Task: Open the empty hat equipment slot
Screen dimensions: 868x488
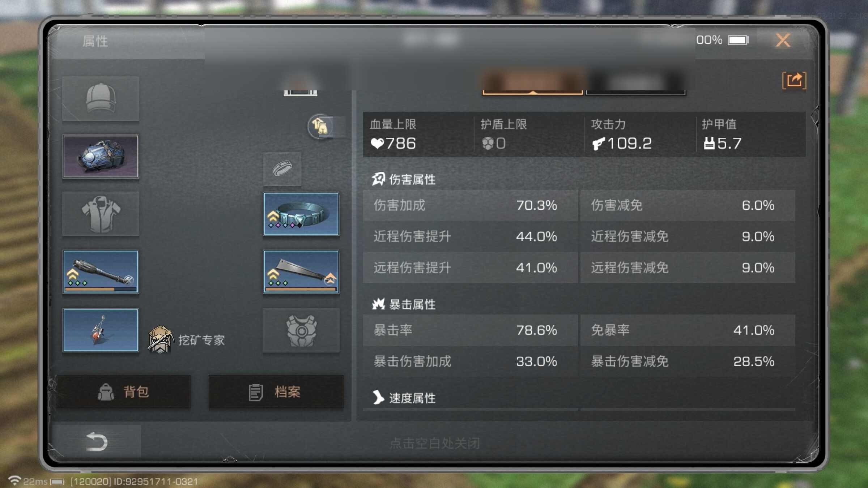Action: (x=101, y=98)
